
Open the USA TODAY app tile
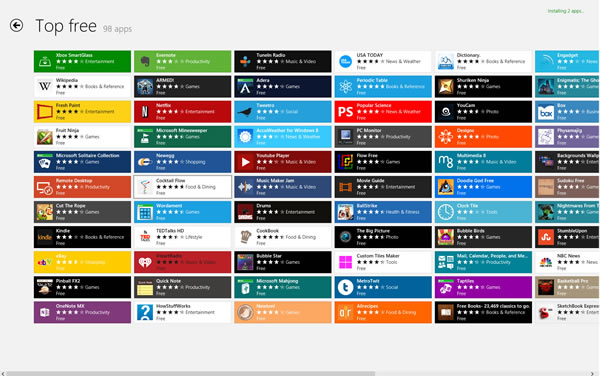(x=383, y=61)
